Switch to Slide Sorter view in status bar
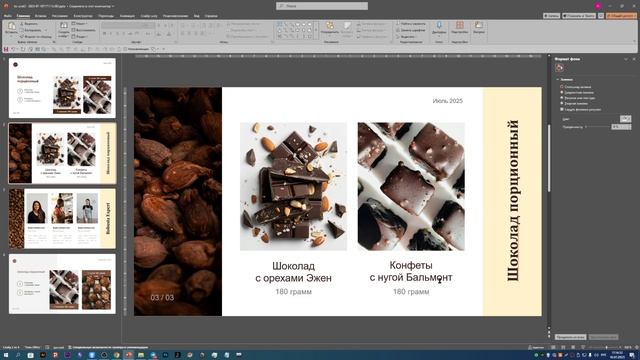Image resolution: width=640 pixels, height=360 pixels. click(563, 347)
